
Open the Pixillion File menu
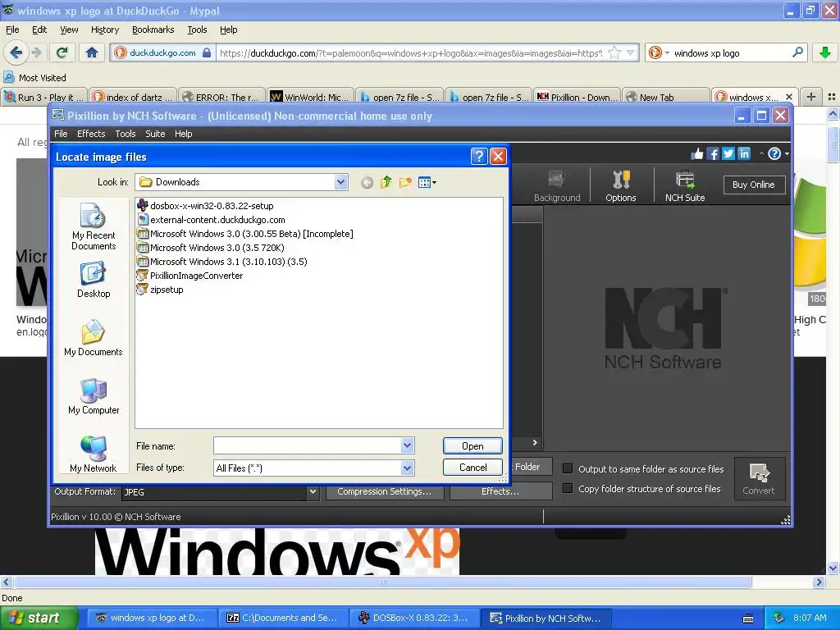61,134
